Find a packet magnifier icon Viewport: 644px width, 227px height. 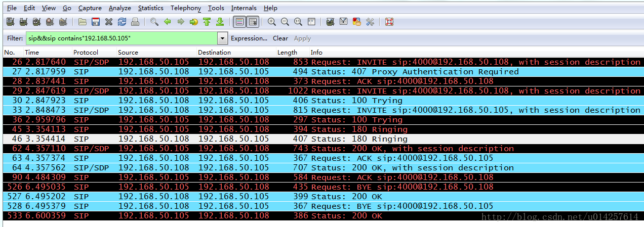pyautogui.click(x=154, y=22)
